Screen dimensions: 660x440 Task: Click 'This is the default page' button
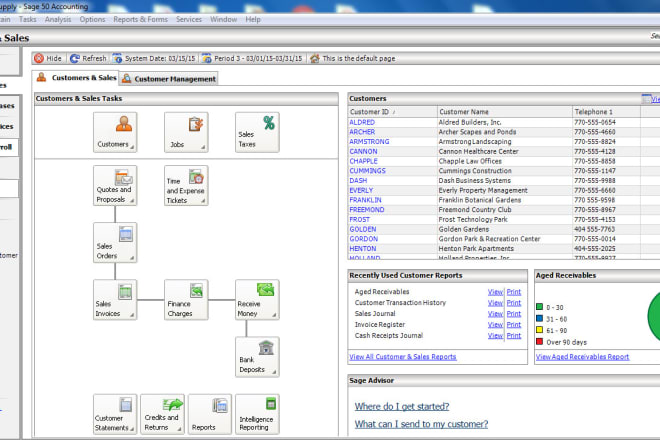coord(353,59)
